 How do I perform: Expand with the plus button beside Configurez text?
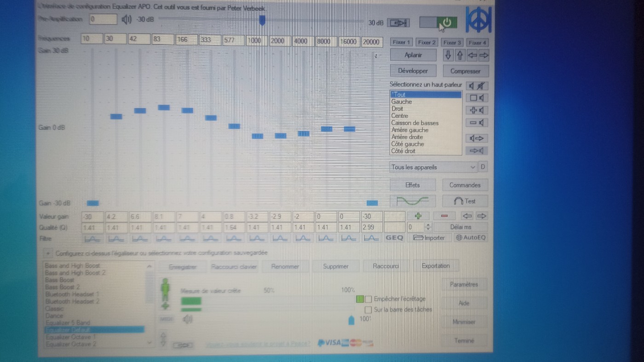(x=48, y=253)
